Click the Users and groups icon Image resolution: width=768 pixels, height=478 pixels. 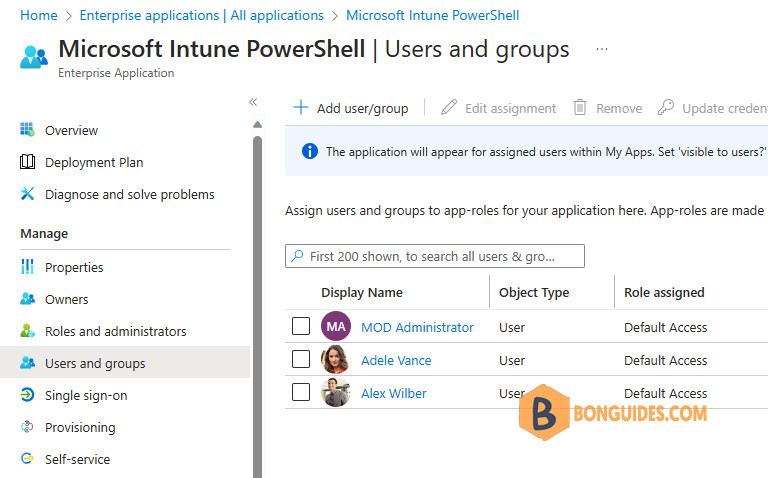27,363
